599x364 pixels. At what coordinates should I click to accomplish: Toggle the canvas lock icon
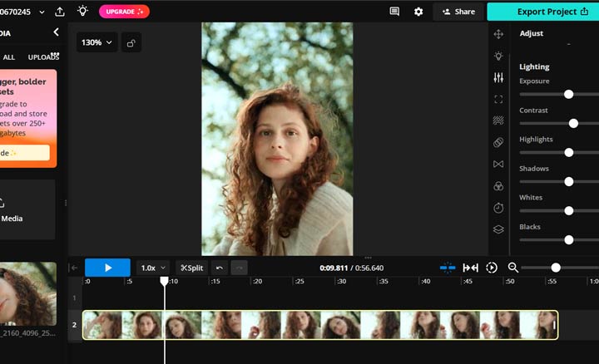coord(131,42)
